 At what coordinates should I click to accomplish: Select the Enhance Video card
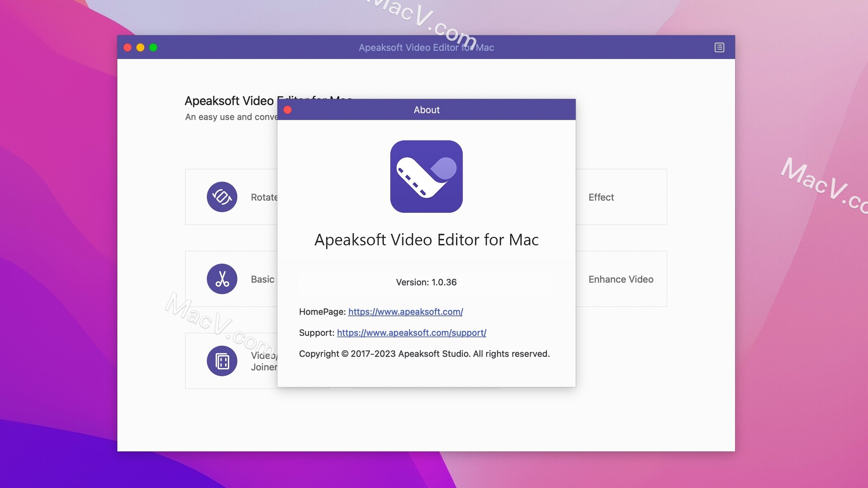click(621, 279)
